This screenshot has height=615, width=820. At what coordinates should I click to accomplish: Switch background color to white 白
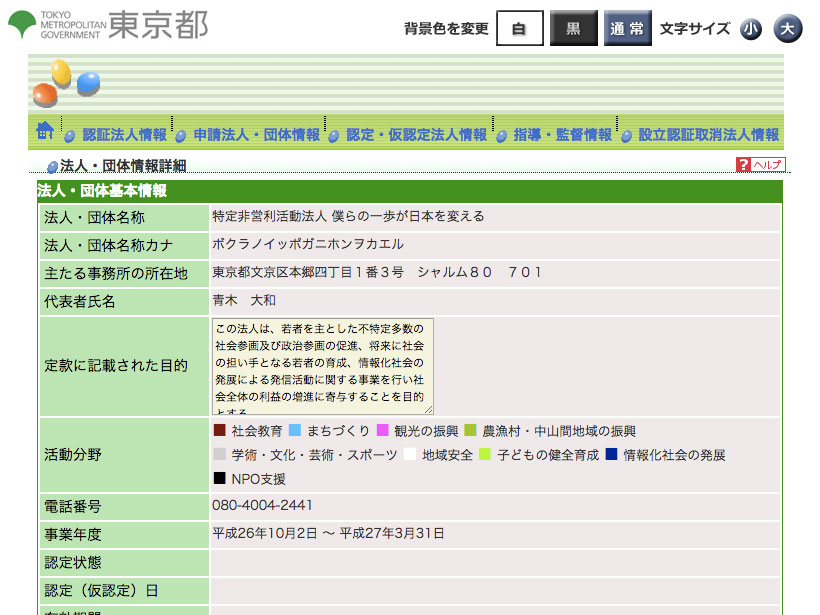(x=519, y=29)
